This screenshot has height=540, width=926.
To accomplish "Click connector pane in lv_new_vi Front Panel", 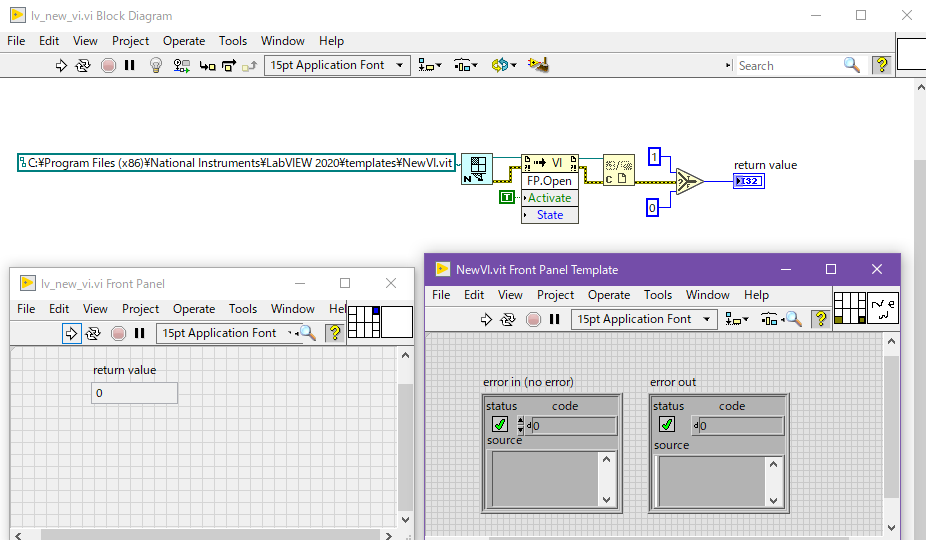I will [x=364, y=322].
